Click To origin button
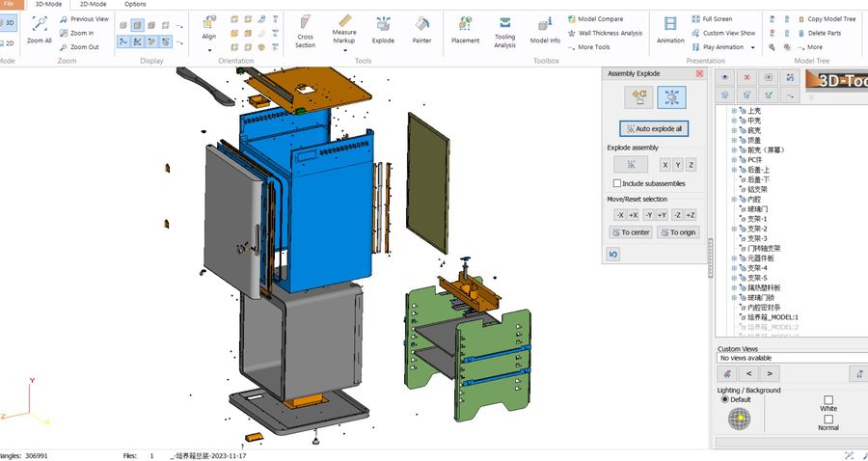This screenshot has height=461, width=868. (x=678, y=232)
